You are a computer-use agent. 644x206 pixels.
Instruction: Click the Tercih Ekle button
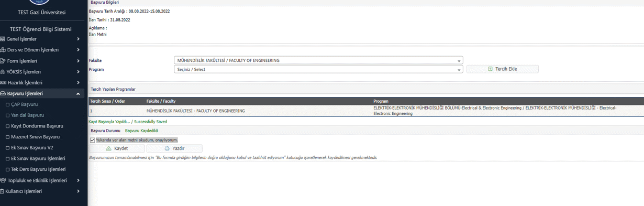click(502, 69)
